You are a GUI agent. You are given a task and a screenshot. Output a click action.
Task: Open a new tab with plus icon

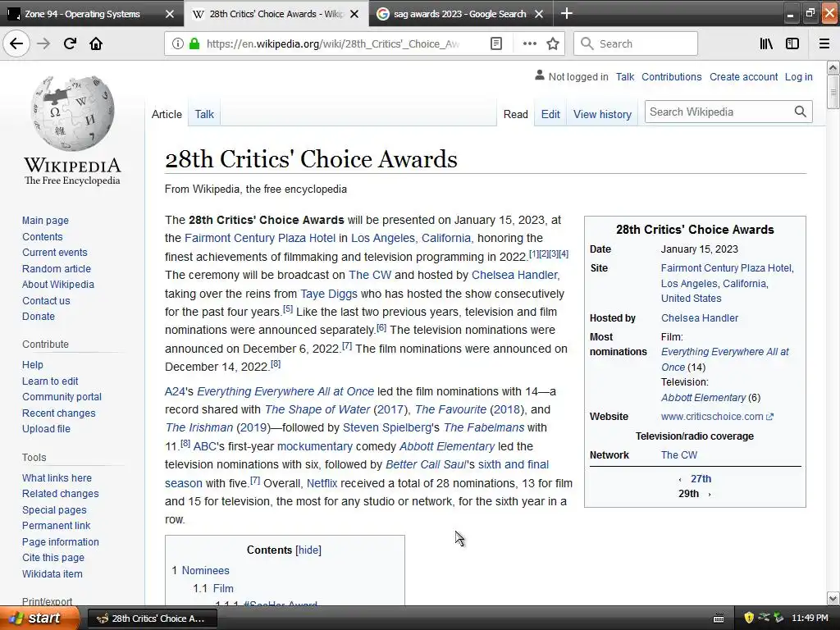(x=566, y=13)
